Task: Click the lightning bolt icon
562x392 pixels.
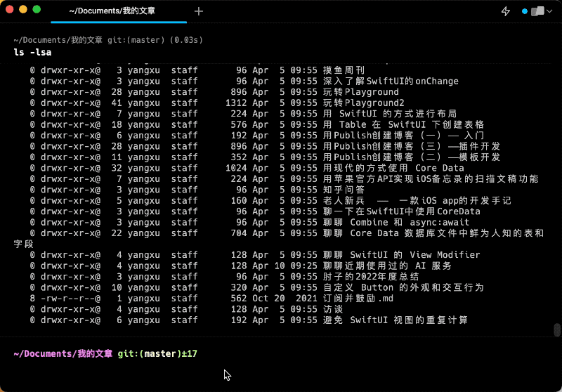Action: coord(505,11)
